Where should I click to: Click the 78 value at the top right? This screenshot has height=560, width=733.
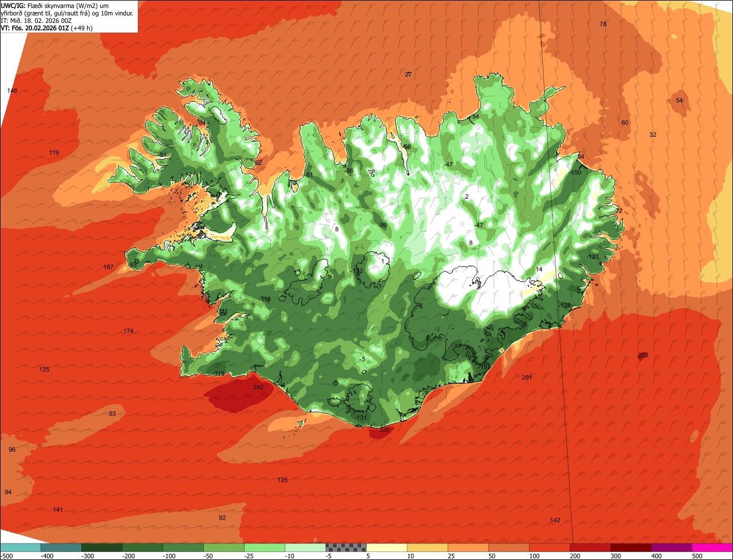coord(603,24)
